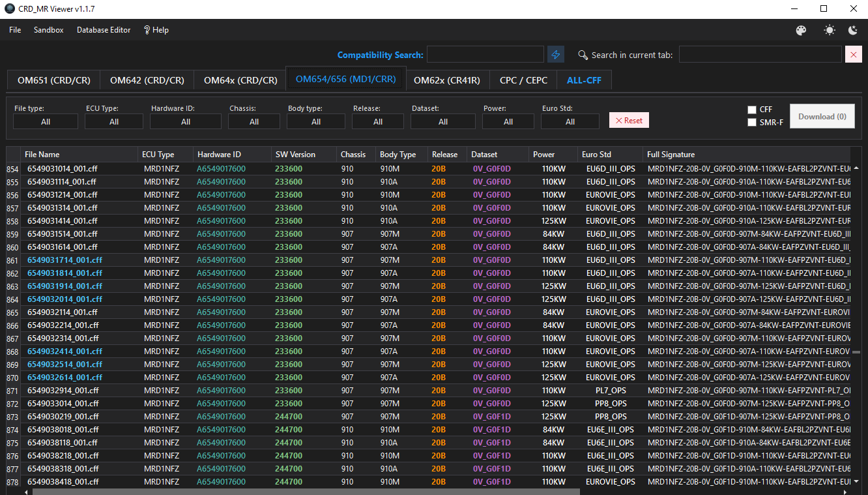Viewport: 868px width, 495px height.
Task: Focus the Search in current tab field
Action: (x=760, y=55)
